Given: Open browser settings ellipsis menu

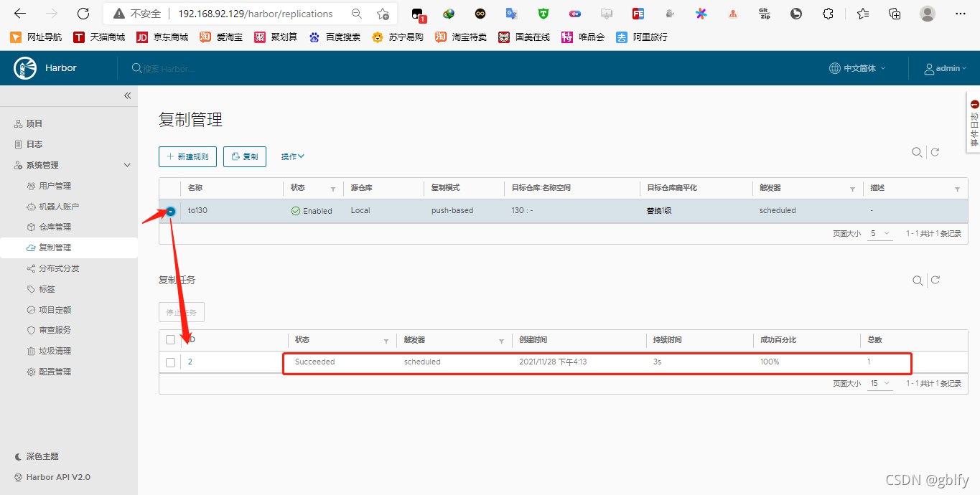Looking at the screenshot, I should coord(961,14).
